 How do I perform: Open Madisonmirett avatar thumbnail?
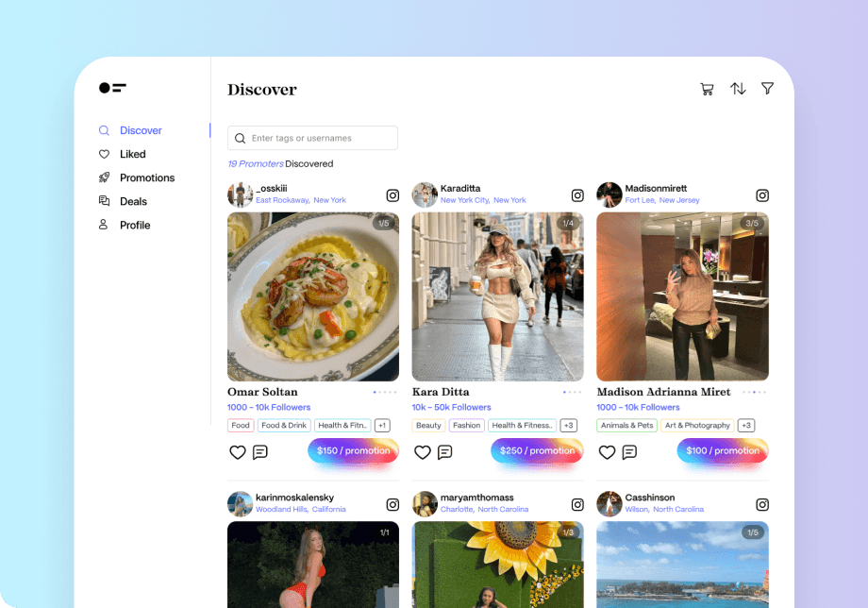click(x=609, y=194)
